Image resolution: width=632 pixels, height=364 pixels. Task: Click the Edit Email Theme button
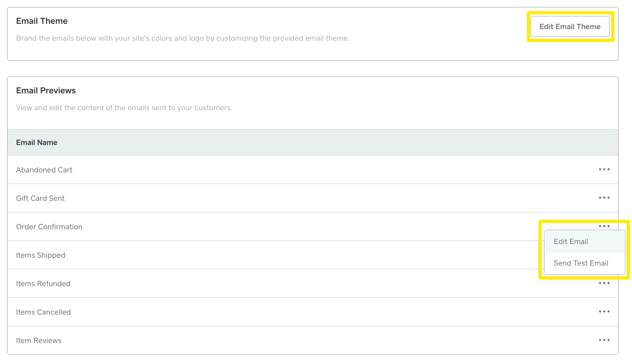tap(570, 27)
